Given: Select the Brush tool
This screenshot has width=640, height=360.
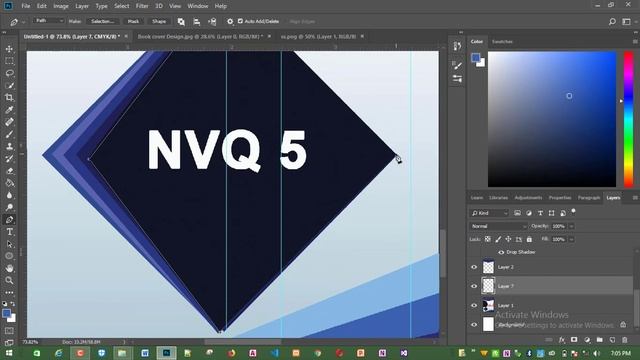Looking at the screenshot, I should [x=9, y=134].
